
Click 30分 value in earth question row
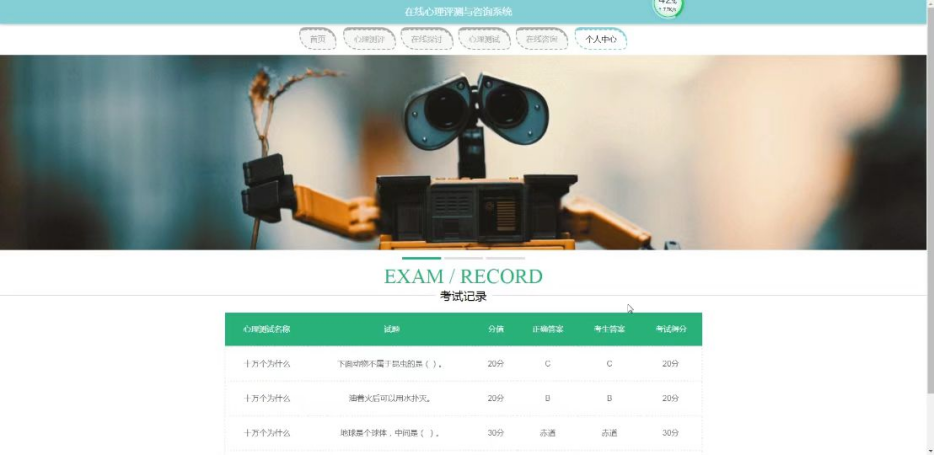[496, 433]
